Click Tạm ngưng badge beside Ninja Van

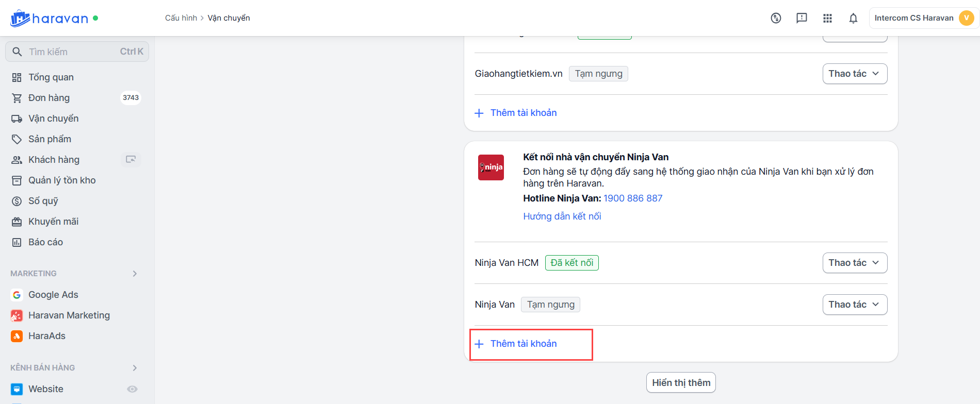point(551,305)
